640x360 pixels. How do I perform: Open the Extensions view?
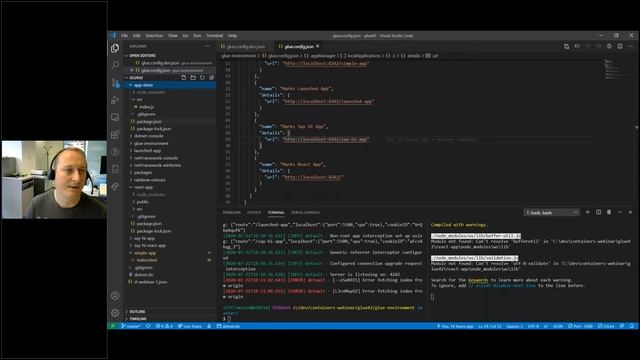pos(115,135)
